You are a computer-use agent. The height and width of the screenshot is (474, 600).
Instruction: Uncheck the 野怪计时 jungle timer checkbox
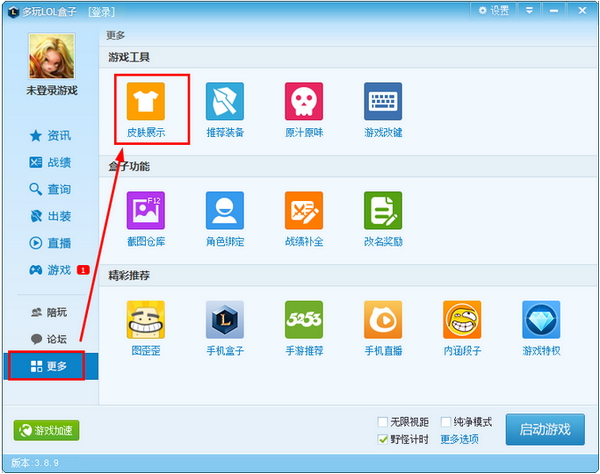pos(383,439)
